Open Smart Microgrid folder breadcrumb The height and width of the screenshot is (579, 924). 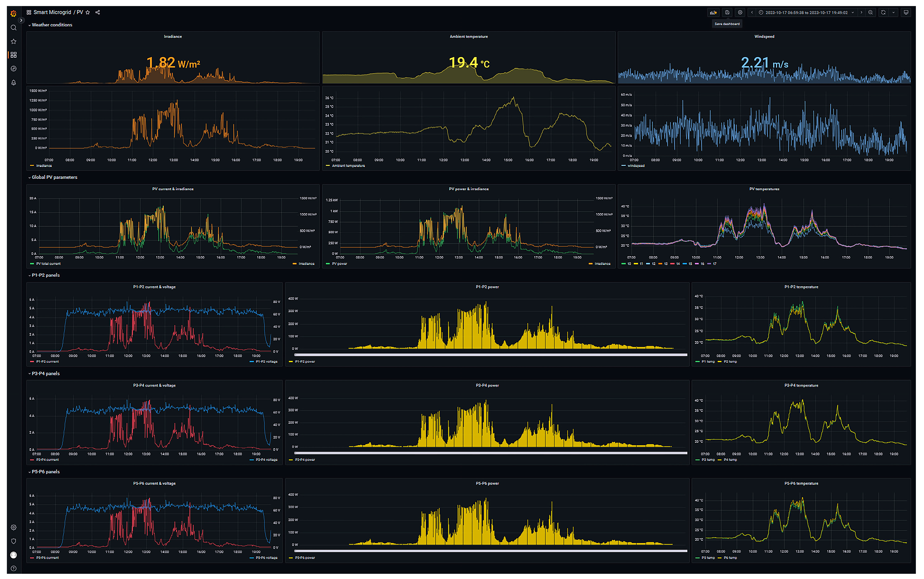pyautogui.click(x=52, y=13)
